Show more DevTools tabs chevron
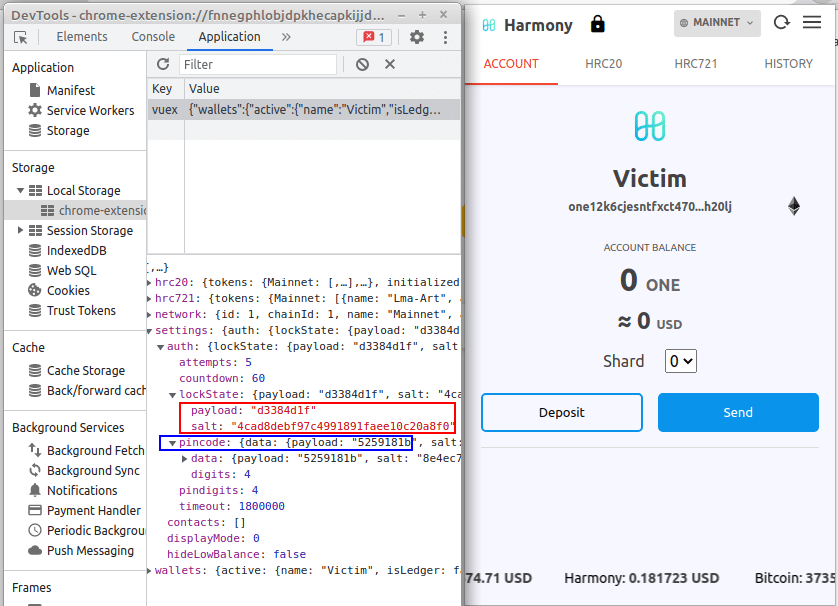The image size is (838, 606). click(286, 37)
